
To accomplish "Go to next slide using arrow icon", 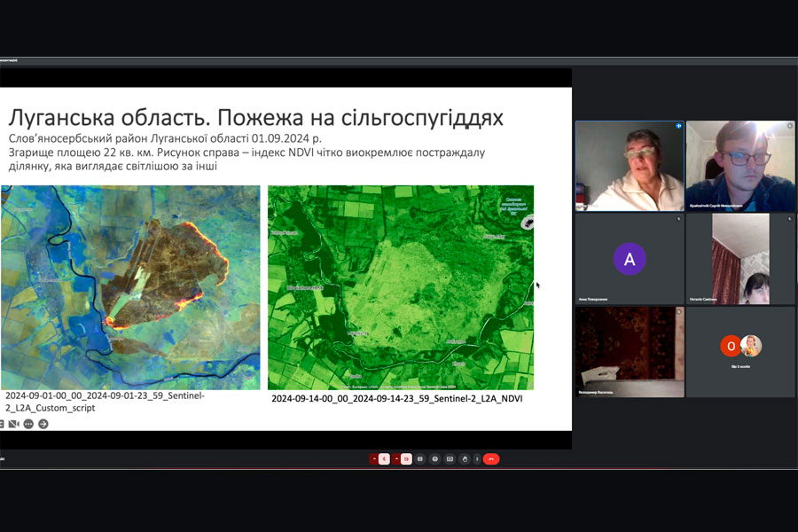I will click(x=43, y=424).
